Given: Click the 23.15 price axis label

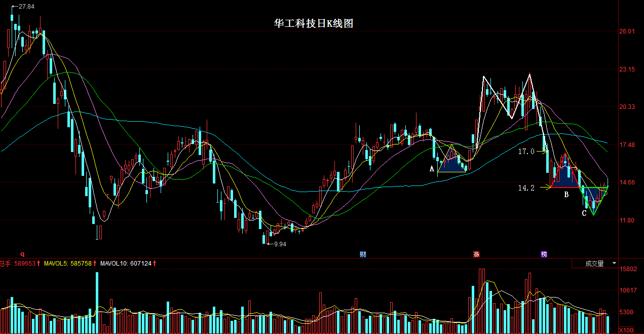Looking at the screenshot, I should [x=627, y=69].
